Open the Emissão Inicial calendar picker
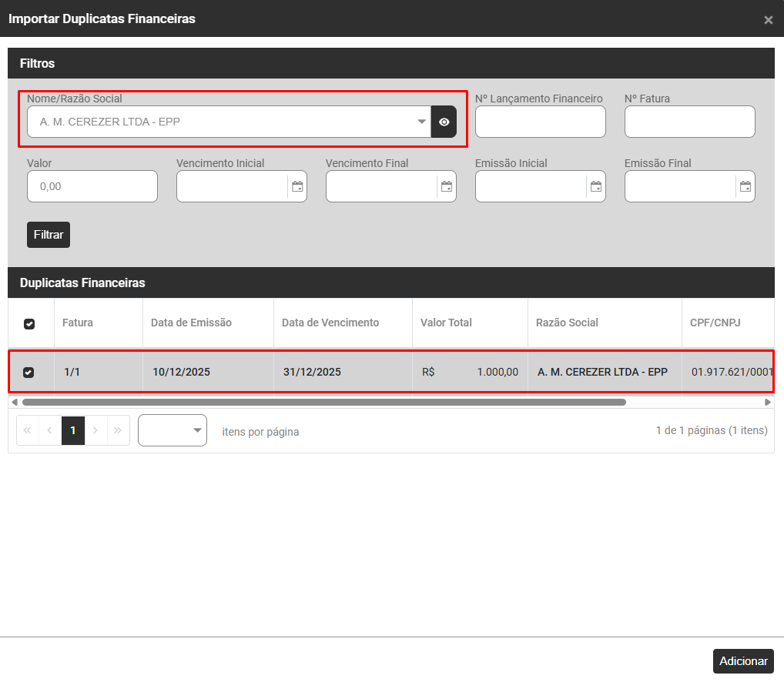This screenshot has height=682, width=784. coord(595,186)
